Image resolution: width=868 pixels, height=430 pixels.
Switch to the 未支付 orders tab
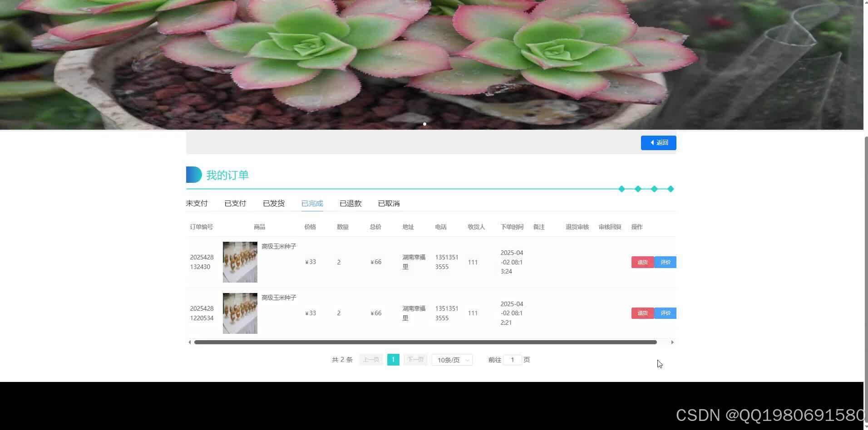(196, 203)
